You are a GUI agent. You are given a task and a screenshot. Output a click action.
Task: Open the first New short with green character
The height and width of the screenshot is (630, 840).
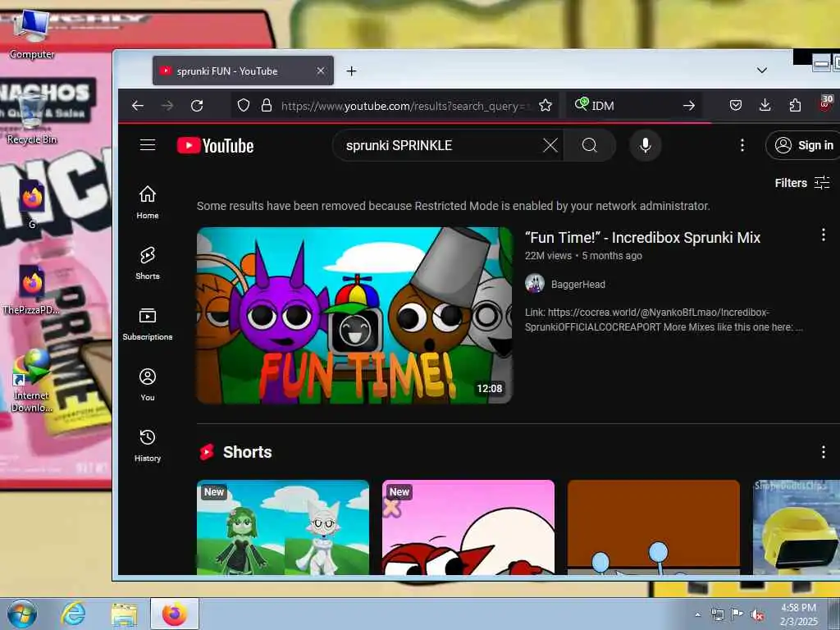click(283, 527)
